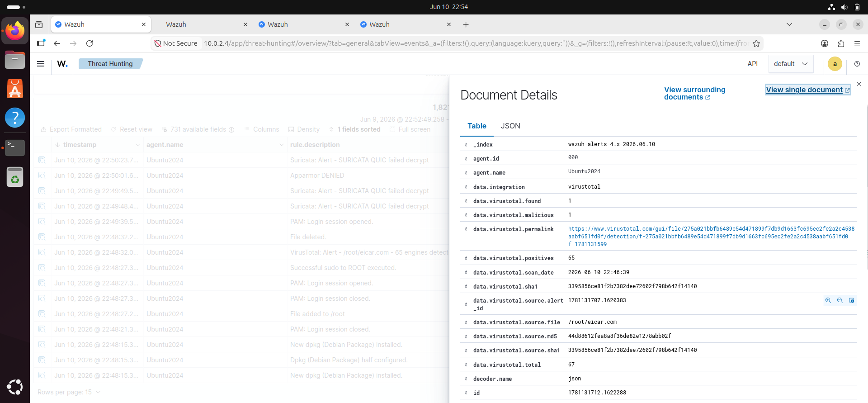
Task: List all Firefox tabs dropdown
Action: point(789,24)
